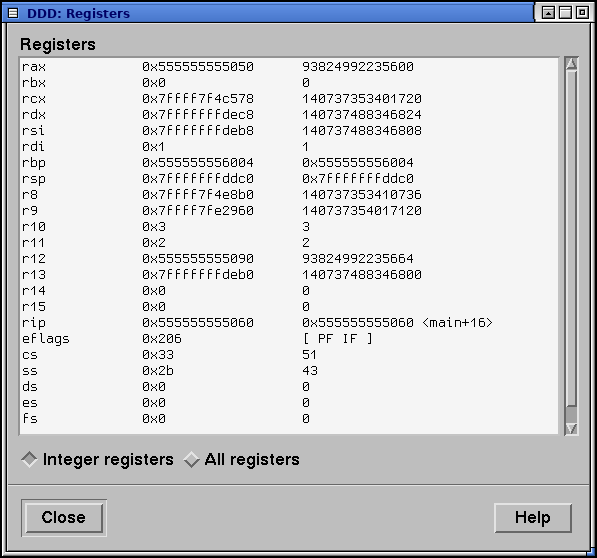Screen dimensions: 597x558
Task: Click the scrollbar down arrow
Action: coord(571,429)
